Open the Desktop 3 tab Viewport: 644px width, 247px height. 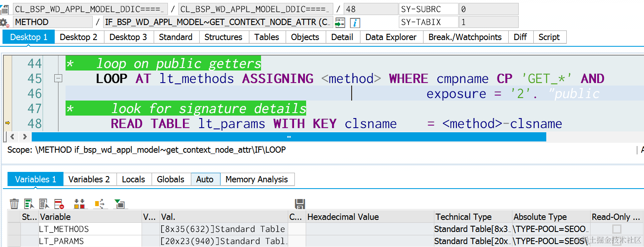pyautogui.click(x=128, y=37)
